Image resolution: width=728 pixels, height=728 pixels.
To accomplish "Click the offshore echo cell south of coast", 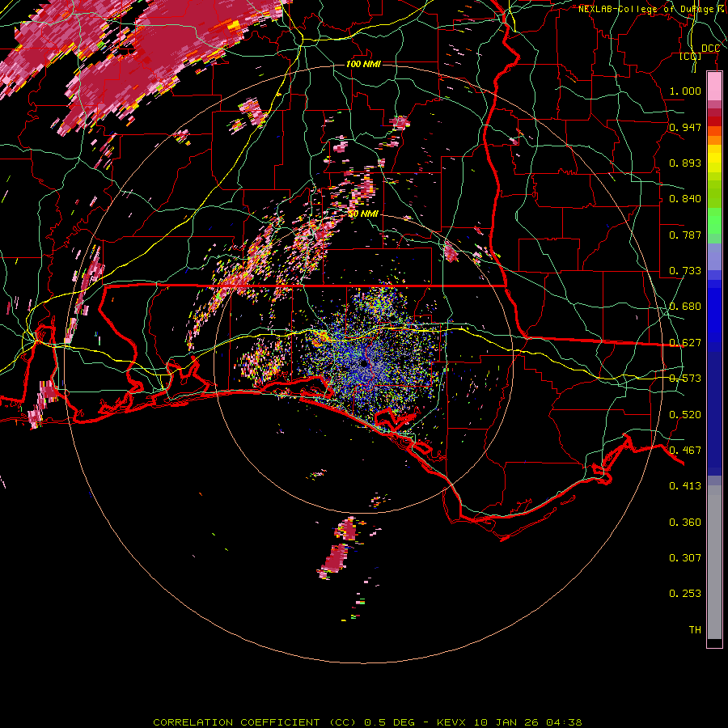I will 335,560.
